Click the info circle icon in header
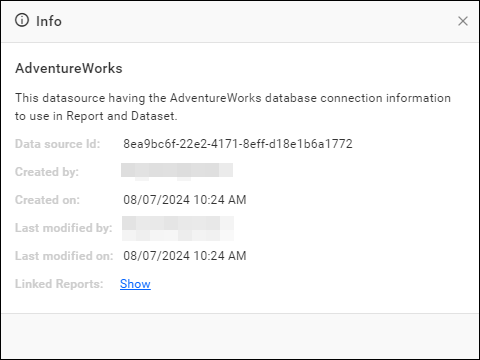480x360 pixels. click(22, 20)
